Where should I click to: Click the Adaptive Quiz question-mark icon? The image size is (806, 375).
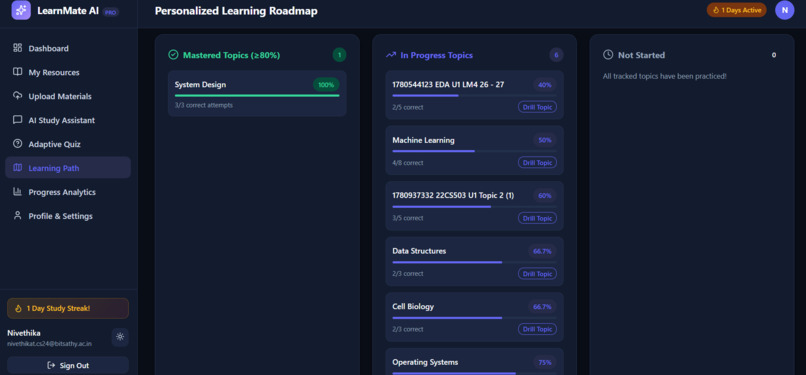[x=17, y=144]
